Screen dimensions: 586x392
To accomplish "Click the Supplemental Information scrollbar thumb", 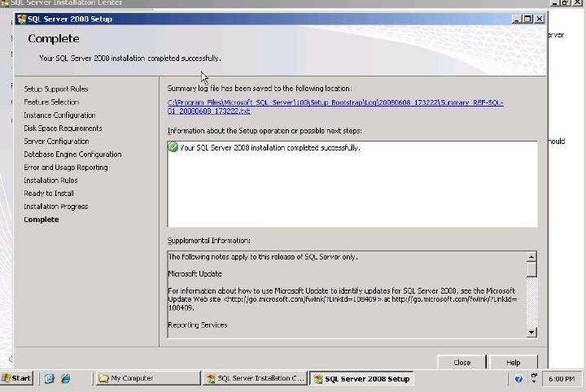I will 531,269.
